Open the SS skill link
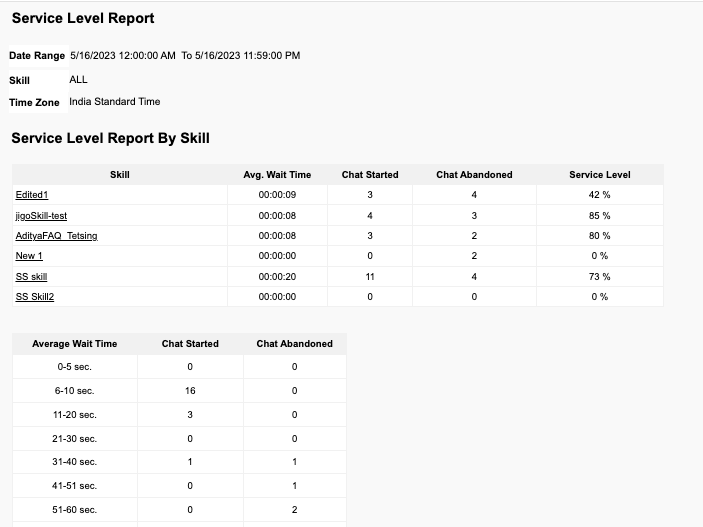Viewport: 703px width, 527px height. [31, 276]
